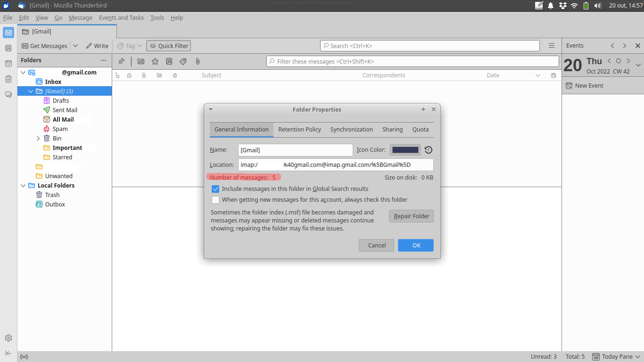Filter messages with attachments
This screenshot has width=644, height=362.
coord(198,61)
